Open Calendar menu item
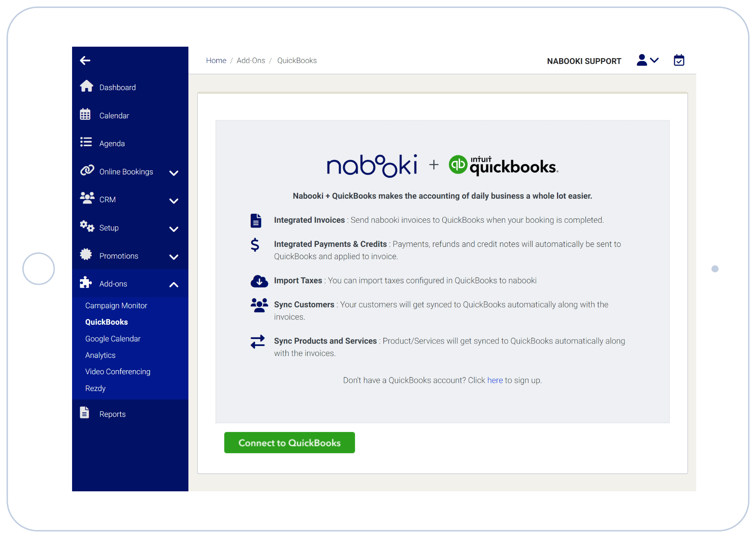This screenshot has height=538, width=756. pyautogui.click(x=114, y=116)
